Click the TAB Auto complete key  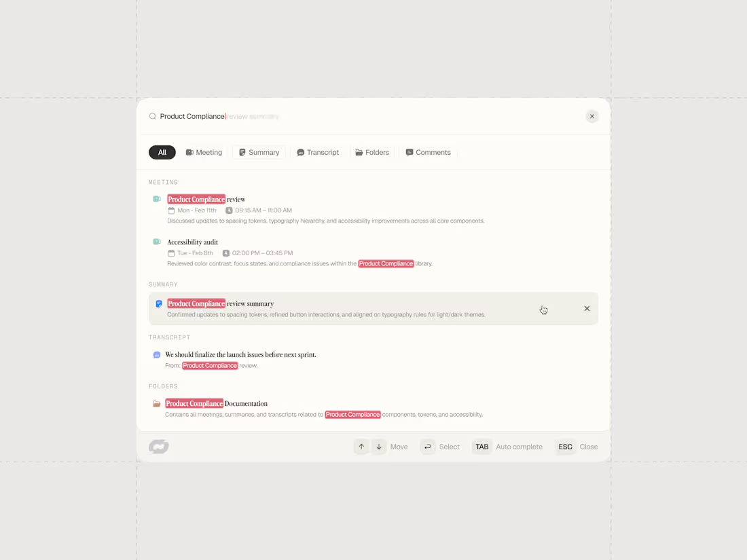tap(481, 447)
